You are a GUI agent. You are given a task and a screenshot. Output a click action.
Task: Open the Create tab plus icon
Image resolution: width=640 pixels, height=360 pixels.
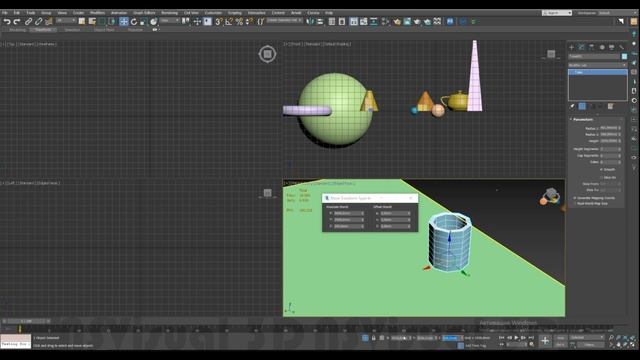pos(571,47)
